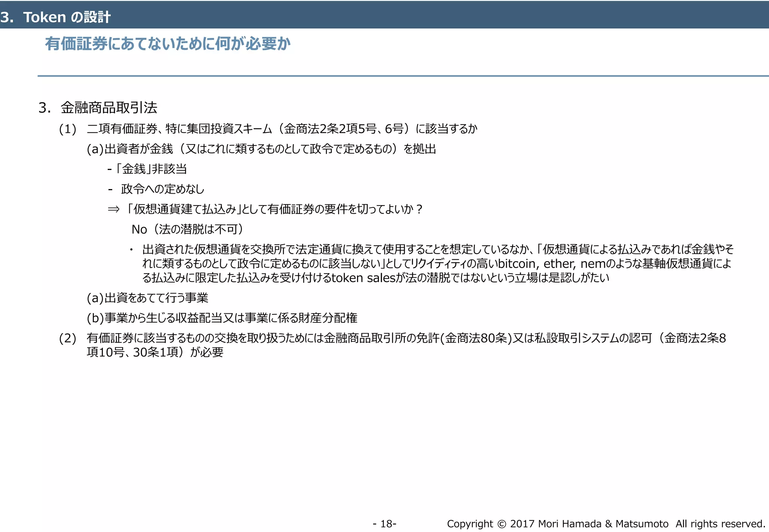Click the line '(a)出資をあてて行う事業'
Image resolution: width=769 pixels, height=532 pixels.
(148, 298)
